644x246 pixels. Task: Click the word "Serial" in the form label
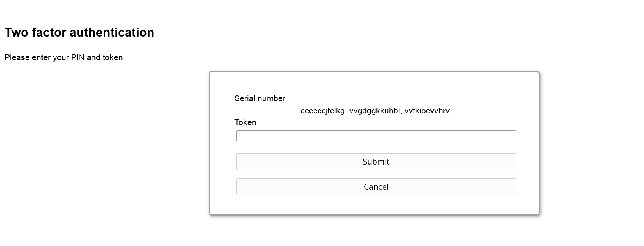(245, 98)
